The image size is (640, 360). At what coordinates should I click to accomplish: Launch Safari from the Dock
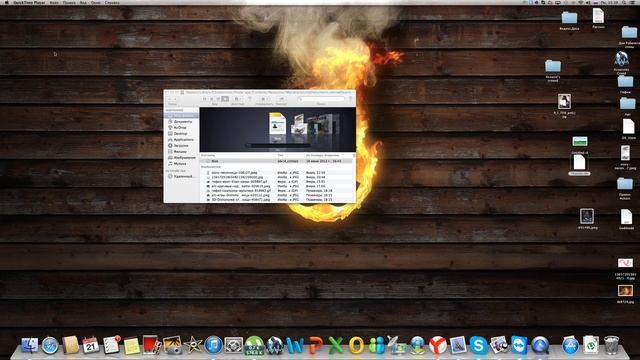(50, 346)
